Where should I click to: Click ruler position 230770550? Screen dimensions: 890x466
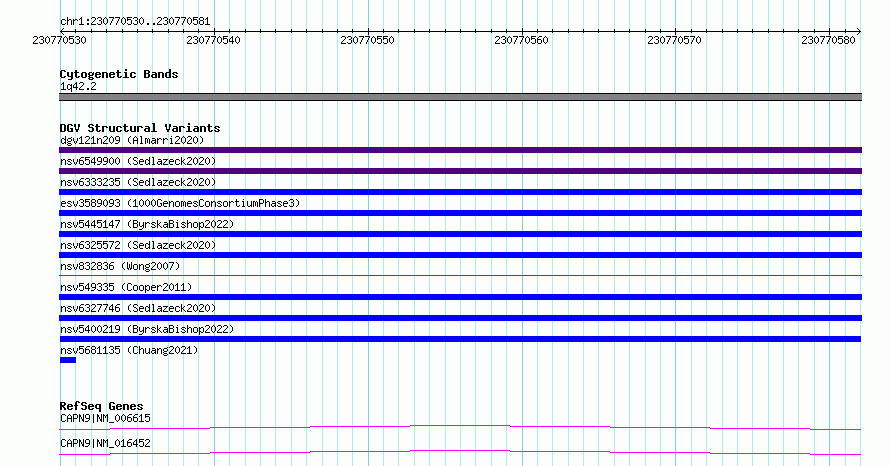pyautogui.click(x=367, y=40)
